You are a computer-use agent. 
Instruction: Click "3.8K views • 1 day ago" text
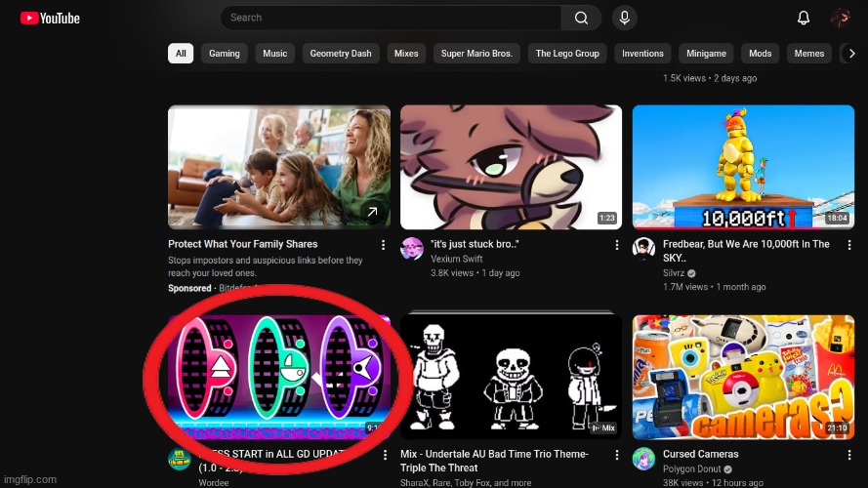[x=475, y=273]
